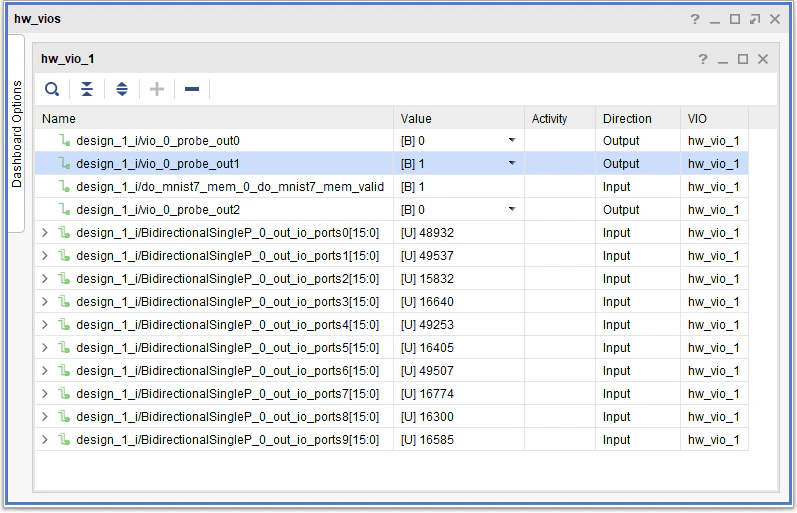
Task: Select the do_mnist7_mem_valid probe row
Action: [391, 187]
